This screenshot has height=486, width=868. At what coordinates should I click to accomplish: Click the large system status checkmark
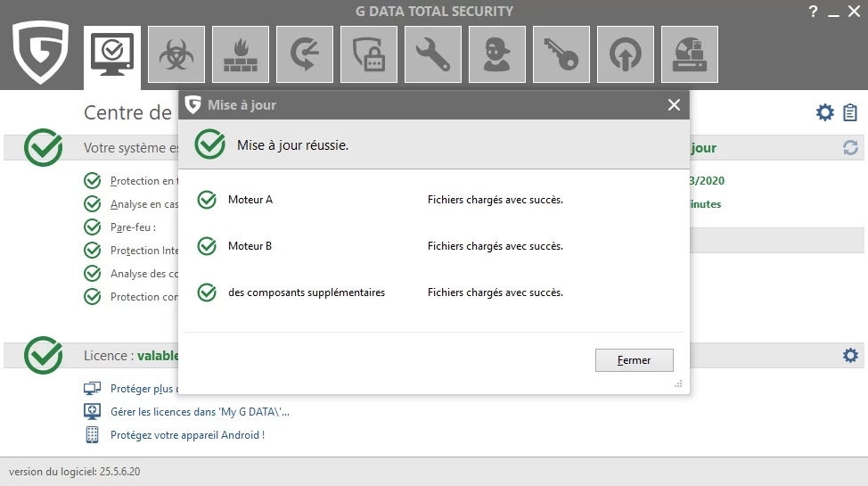pos(43,147)
